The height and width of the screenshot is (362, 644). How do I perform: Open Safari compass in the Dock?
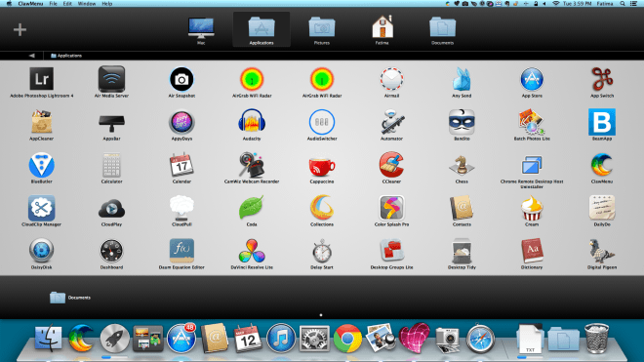(x=480, y=339)
